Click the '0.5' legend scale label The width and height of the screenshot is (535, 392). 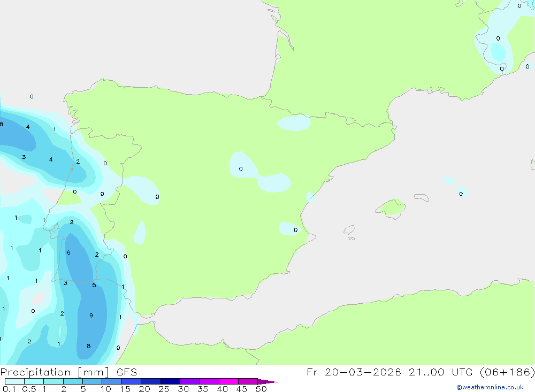[29, 389]
